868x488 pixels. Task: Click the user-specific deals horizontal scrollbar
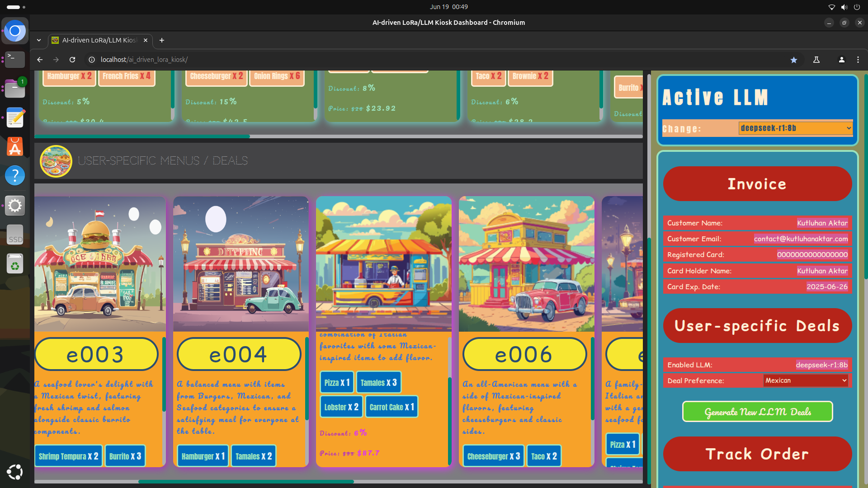click(x=246, y=482)
